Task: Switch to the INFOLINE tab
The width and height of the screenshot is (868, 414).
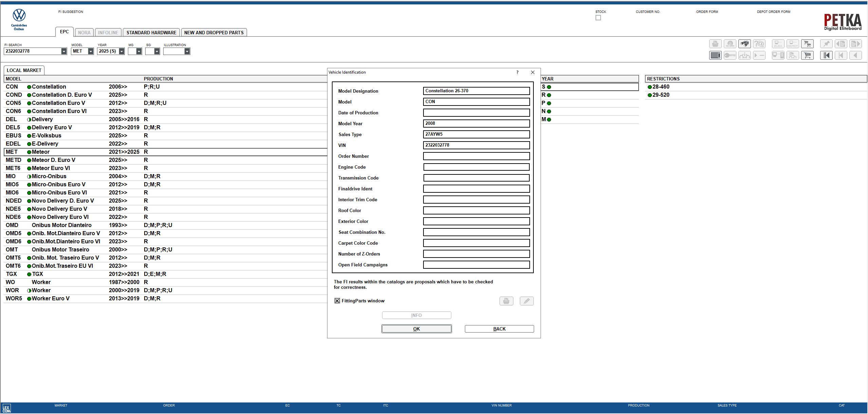Action: [108, 33]
